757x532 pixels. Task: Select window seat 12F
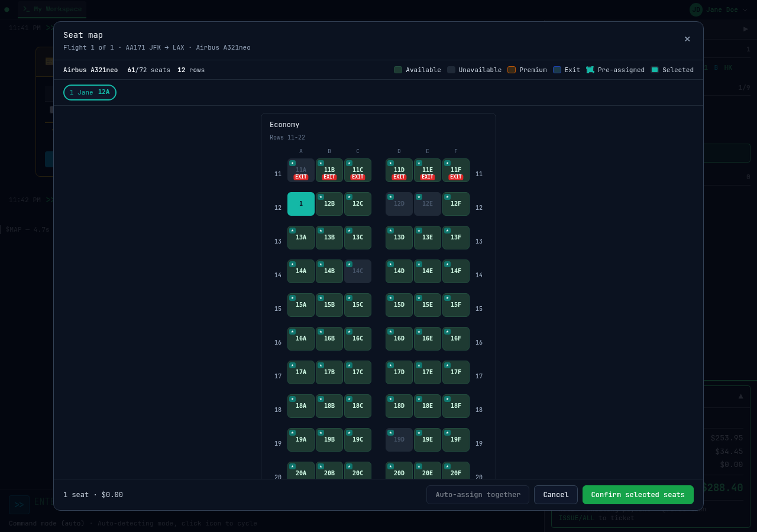pos(456,204)
